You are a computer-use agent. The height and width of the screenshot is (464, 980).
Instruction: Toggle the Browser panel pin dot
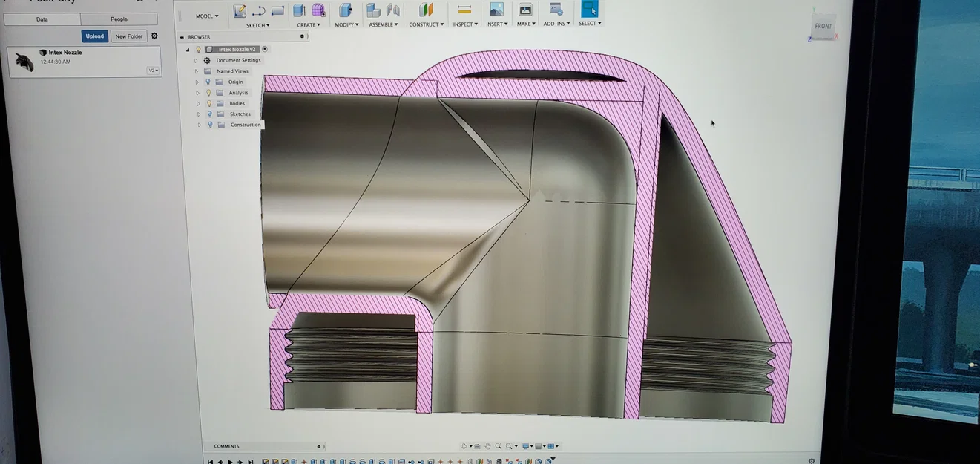[302, 36]
